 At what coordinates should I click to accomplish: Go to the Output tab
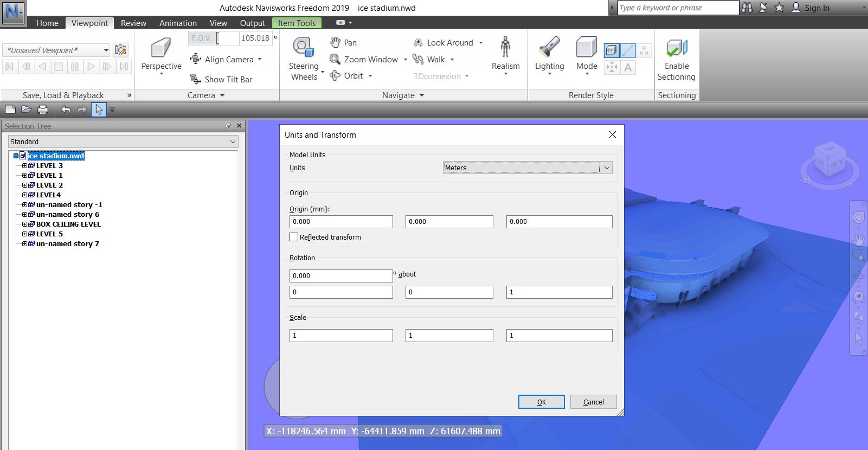(x=253, y=23)
